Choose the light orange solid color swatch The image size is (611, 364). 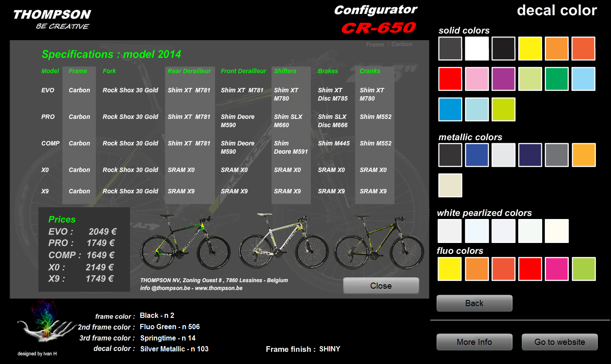557,48
